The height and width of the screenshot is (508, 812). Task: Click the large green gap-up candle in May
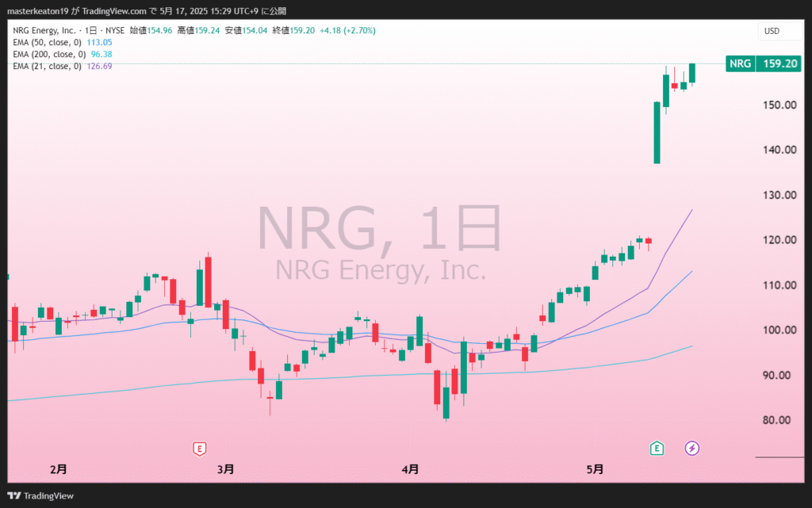657,133
